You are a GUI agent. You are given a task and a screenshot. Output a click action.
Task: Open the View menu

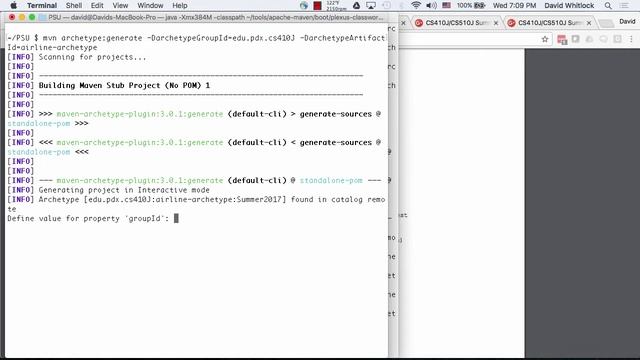[120, 5]
